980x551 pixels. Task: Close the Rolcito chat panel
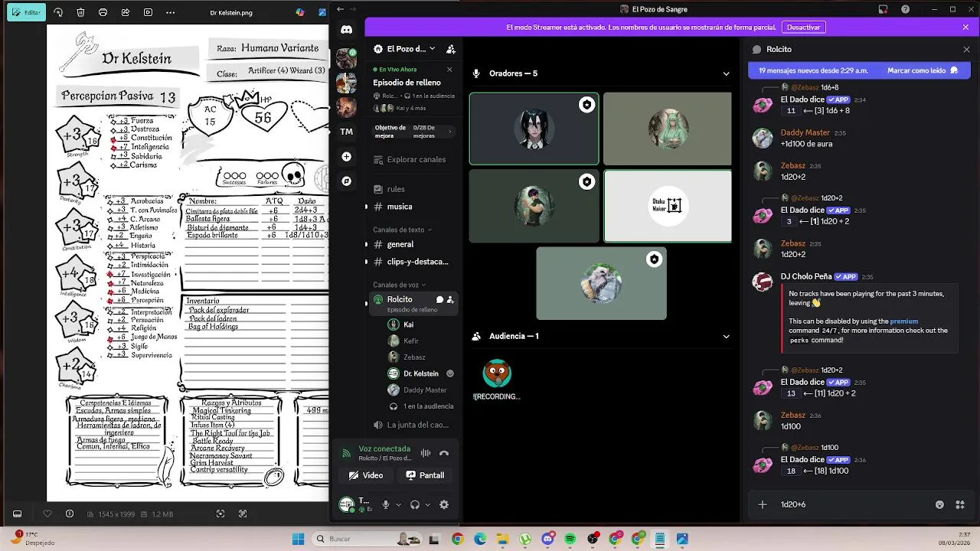966,49
